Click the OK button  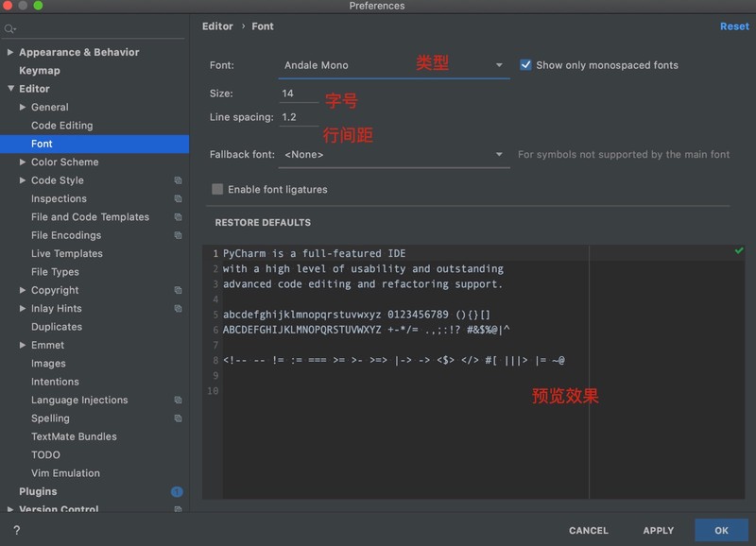tap(721, 530)
